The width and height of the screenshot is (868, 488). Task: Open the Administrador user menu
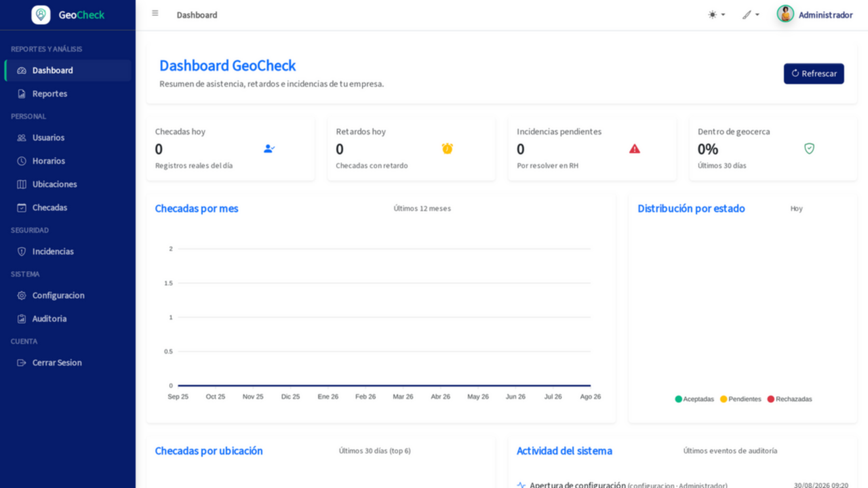point(815,15)
